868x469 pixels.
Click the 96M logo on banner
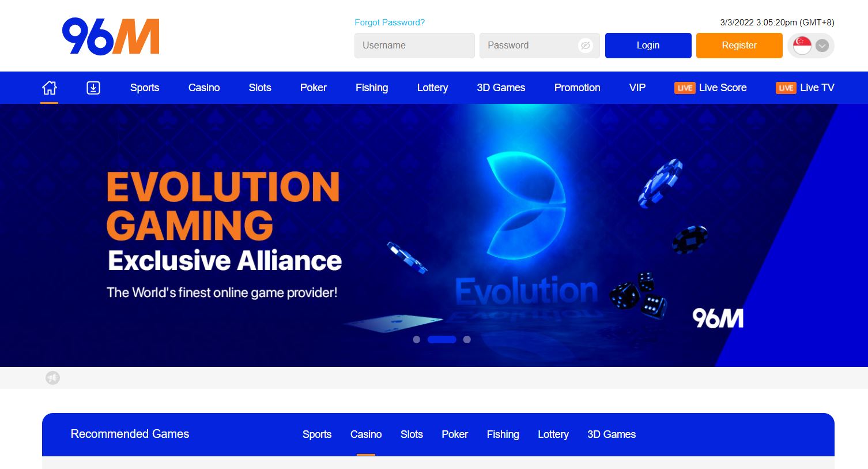point(718,318)
